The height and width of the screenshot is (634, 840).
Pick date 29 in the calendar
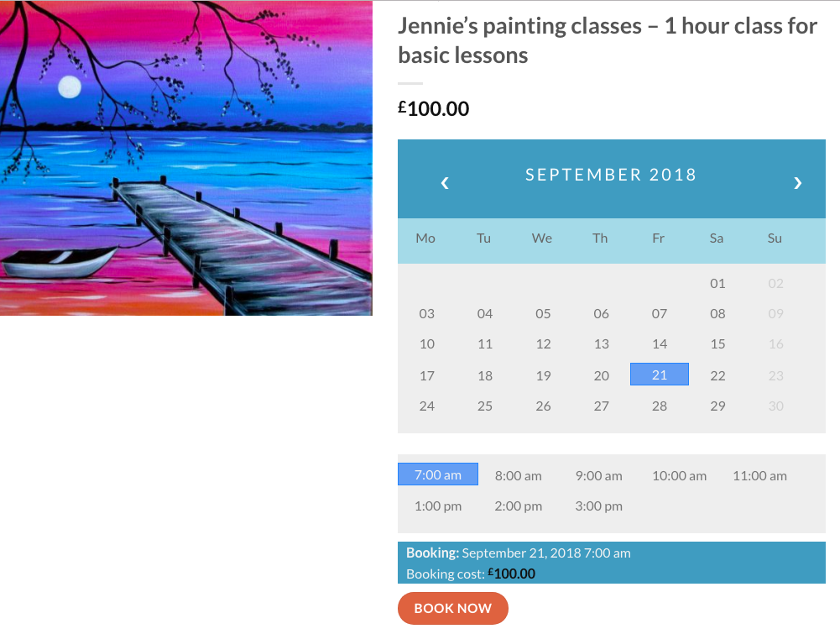[717, 406]
